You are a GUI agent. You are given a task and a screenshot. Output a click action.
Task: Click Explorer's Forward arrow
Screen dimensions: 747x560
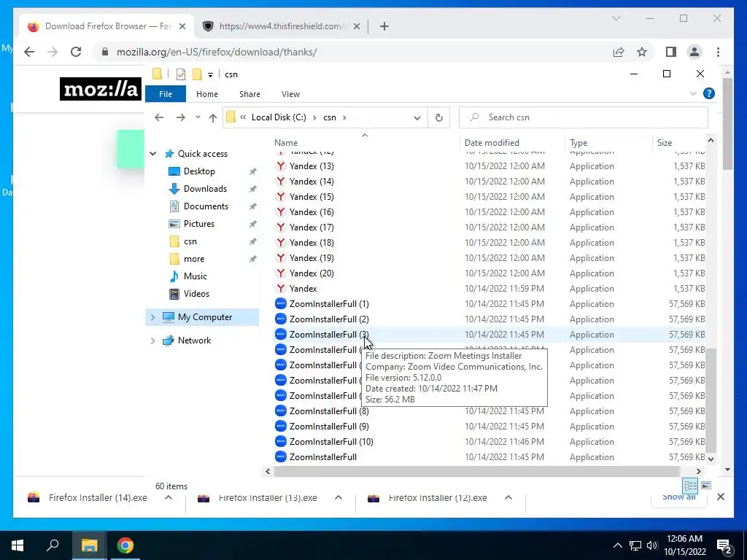pyautogui.click(x=181, y=117)
